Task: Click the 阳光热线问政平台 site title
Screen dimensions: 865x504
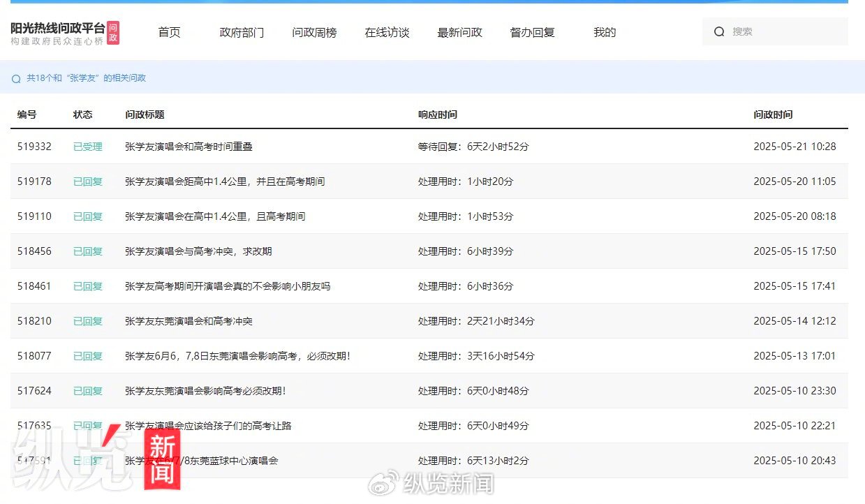Action: coord(57,28)
